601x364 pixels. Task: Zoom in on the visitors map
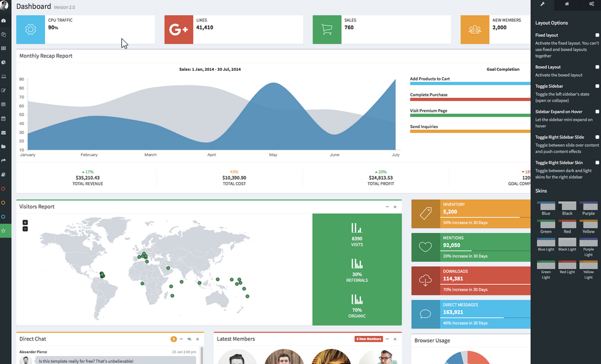[25, 222]
